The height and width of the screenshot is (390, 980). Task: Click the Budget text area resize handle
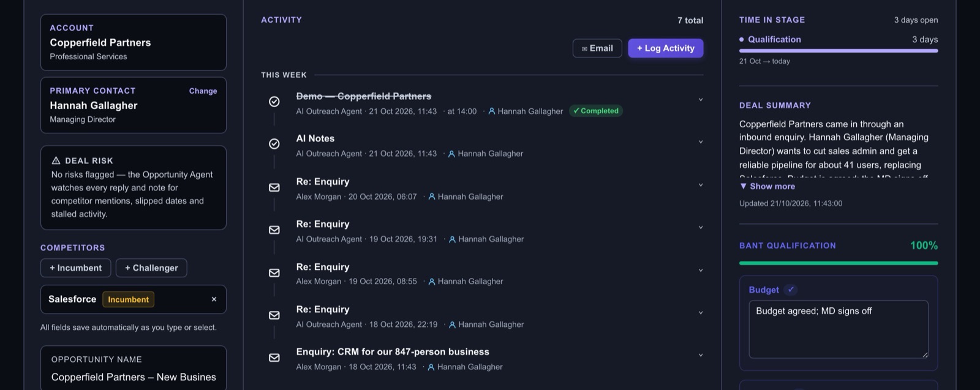pyautogui.click(x=925, y=354)
